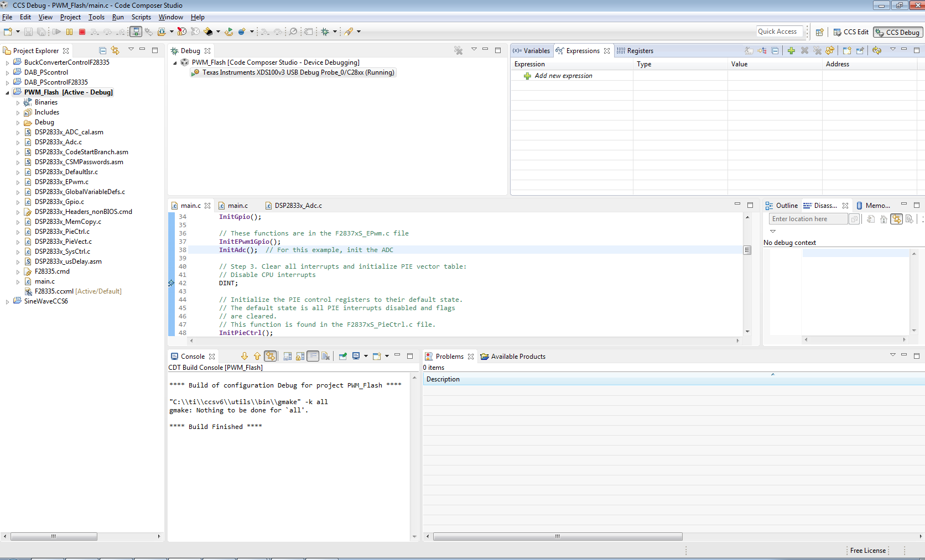Terminate the debug session
This screenshot has width=925, height=560.
81,32
